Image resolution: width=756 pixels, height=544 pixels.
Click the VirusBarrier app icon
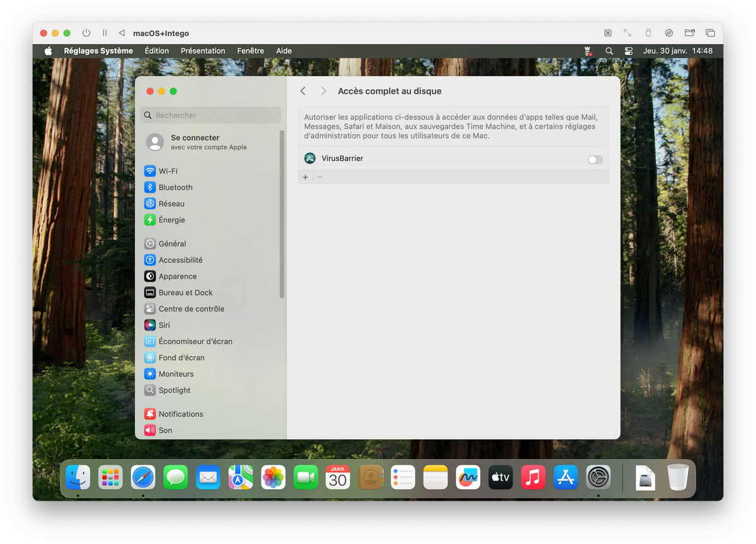tap(310, 159)
